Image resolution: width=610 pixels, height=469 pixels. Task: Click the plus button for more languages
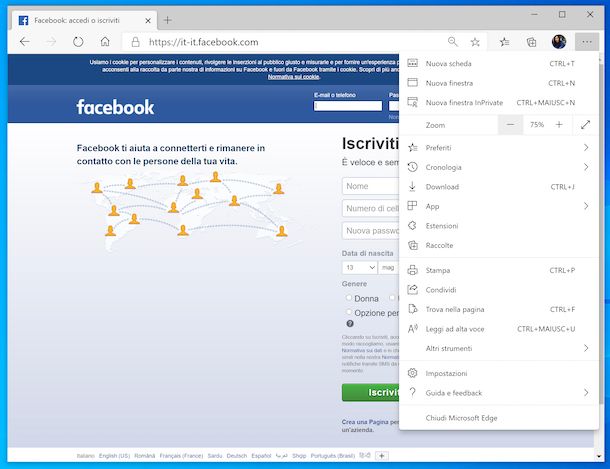coord(382,456)
